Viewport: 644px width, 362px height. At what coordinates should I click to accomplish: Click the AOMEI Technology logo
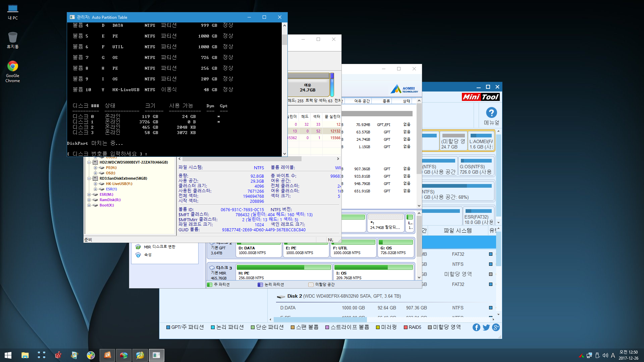(x=405, y=89)
